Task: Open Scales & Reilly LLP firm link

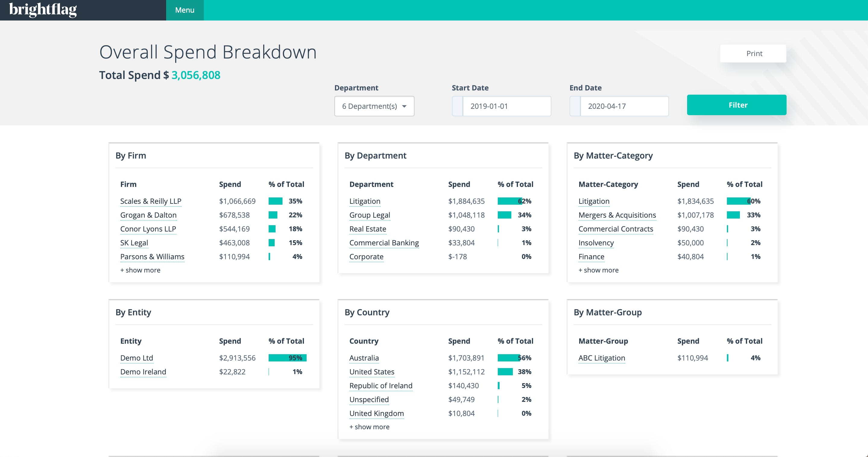Action: (x=151, y=201)
